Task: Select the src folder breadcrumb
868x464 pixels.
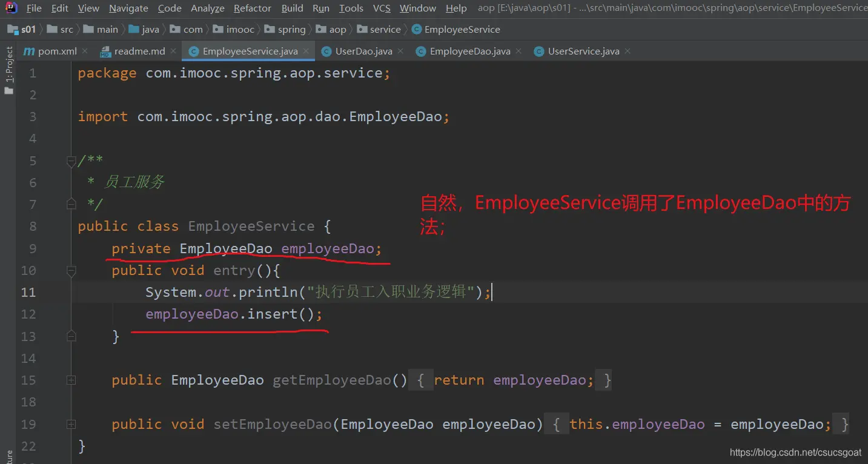Action: [60, 29]
